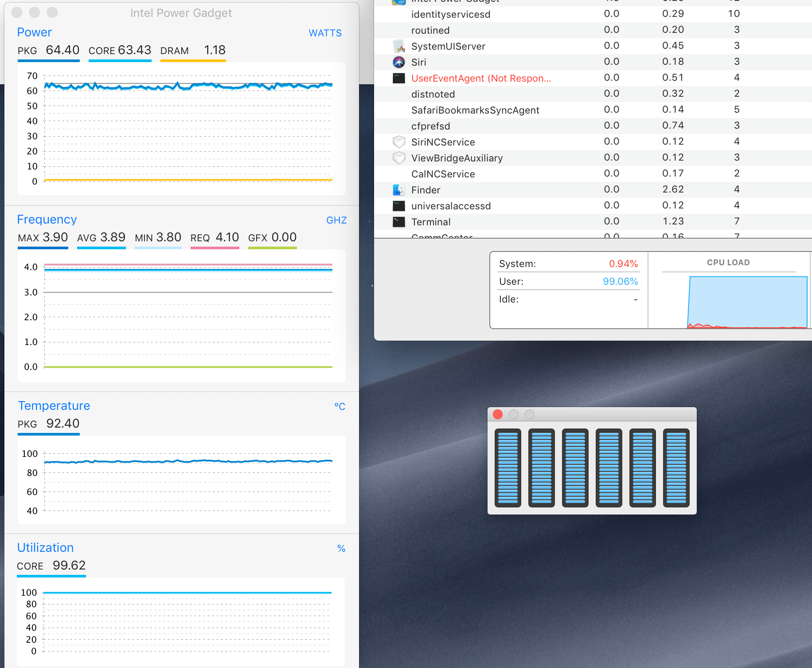Click the Terminal app icon in the process list
Viewport: 812px width, 668px height.
(x=399, y=222)
